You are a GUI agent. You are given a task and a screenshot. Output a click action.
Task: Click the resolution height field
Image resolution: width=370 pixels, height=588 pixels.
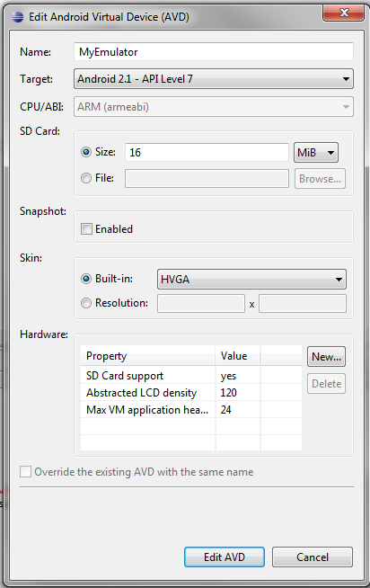[303, 304]
